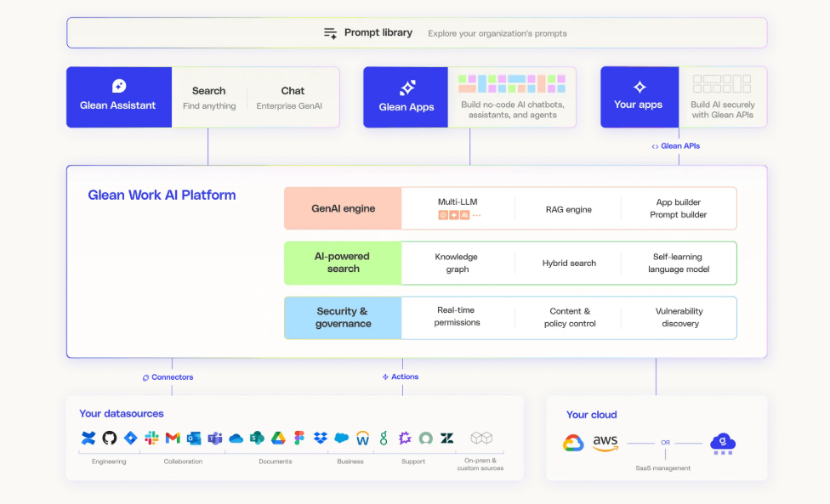Click the Microsoft Teams icon

(215, 438)
